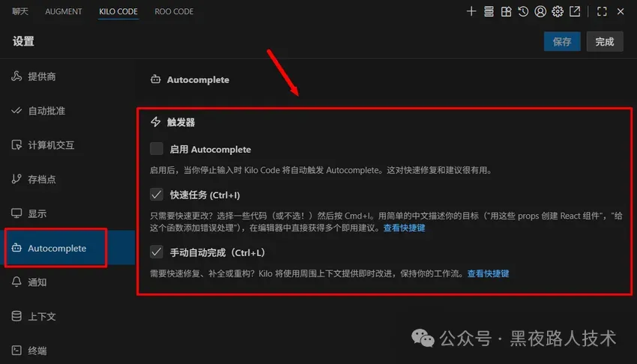Uncheck the 快速任务 (Ctrl+I) checkbox
Viewport: 637px width, 364px height.
[x=157, y=195]
